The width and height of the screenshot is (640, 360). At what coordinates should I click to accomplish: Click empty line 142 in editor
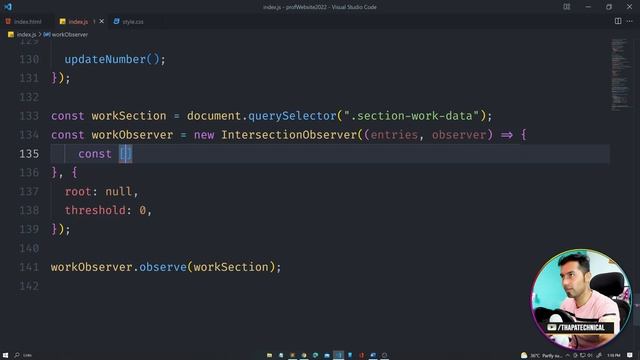click(x=330, y=286)
